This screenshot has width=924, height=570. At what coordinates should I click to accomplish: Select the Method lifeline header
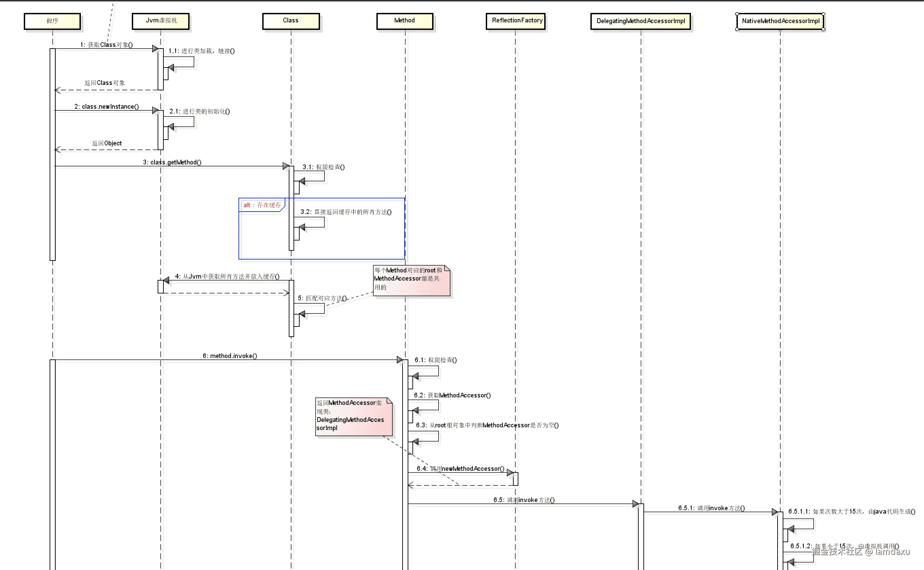pyautogui.click(x=405, y=21)
